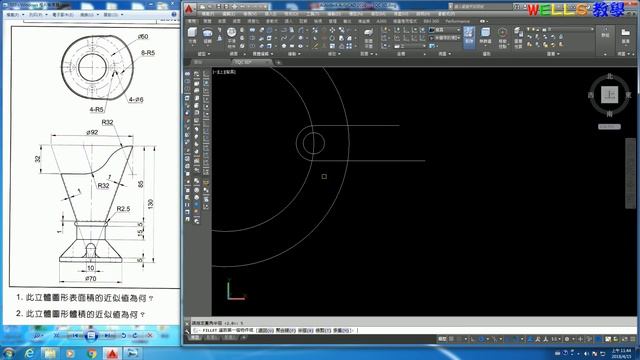Toggle ortho mode (L icon) in status bar
The width and height of the screenshot is (640, 360).
(x=472, y=339)
